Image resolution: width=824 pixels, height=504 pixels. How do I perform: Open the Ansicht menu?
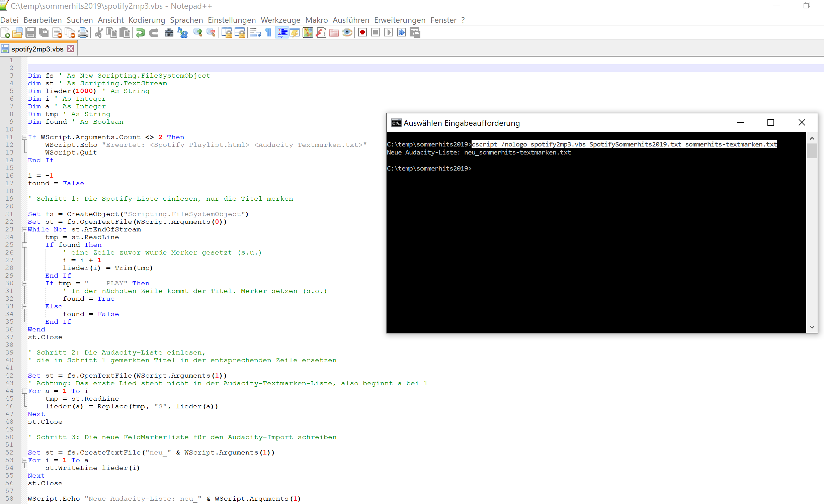pos(110,20)
